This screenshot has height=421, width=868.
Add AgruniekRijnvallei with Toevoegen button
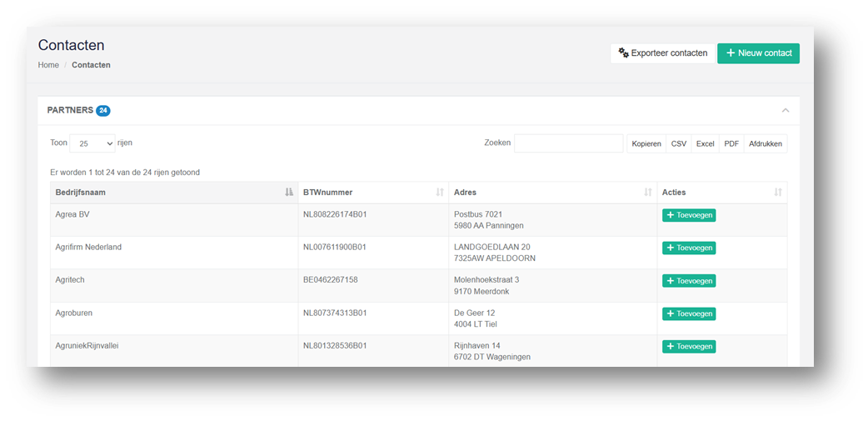pos(689,347)
